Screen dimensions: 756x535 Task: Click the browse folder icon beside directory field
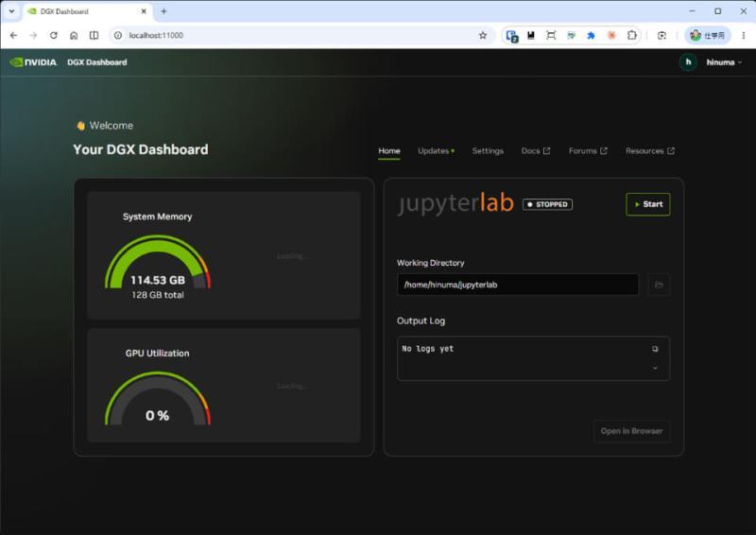coord(659,285)
